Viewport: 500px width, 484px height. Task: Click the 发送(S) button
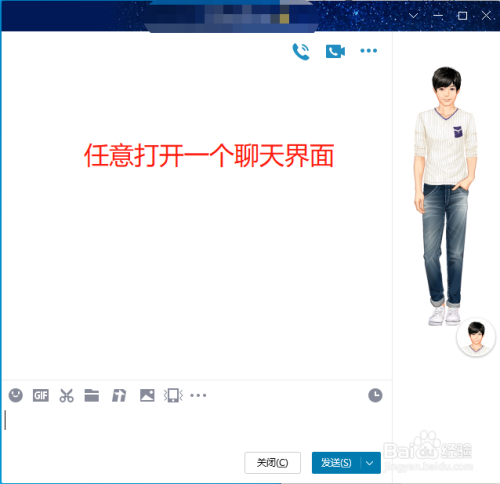(x=336, y=463)
